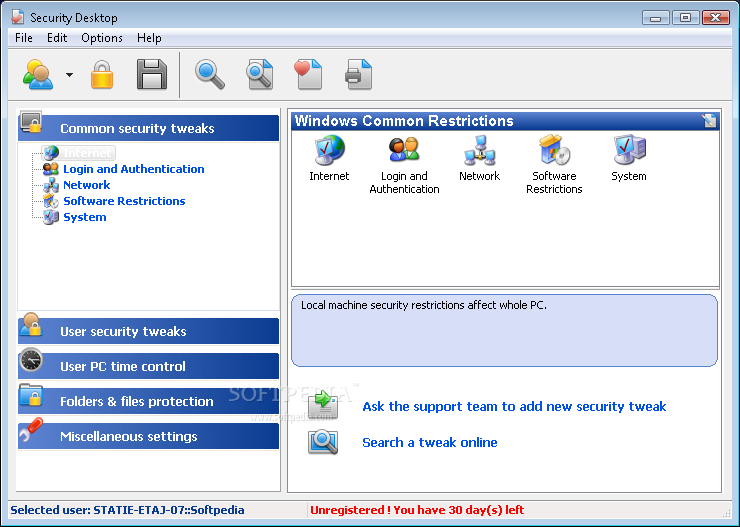Click the floppy disk save icon

151,75
